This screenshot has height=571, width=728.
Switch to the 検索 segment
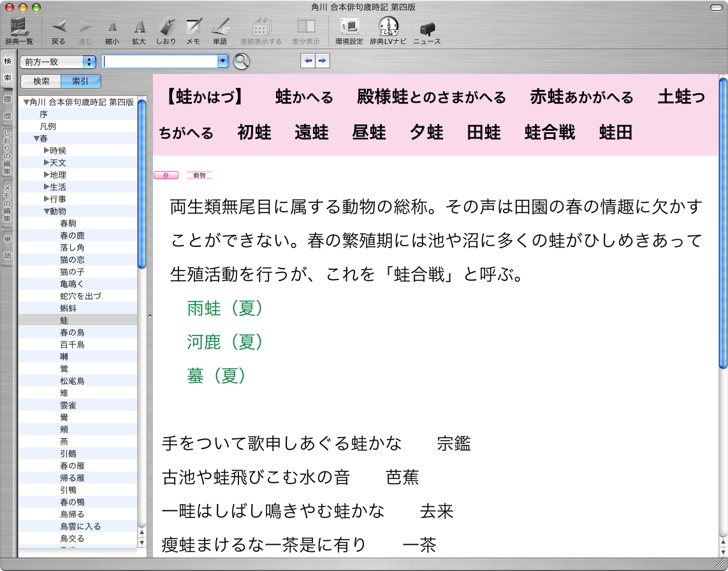(41, 81)
